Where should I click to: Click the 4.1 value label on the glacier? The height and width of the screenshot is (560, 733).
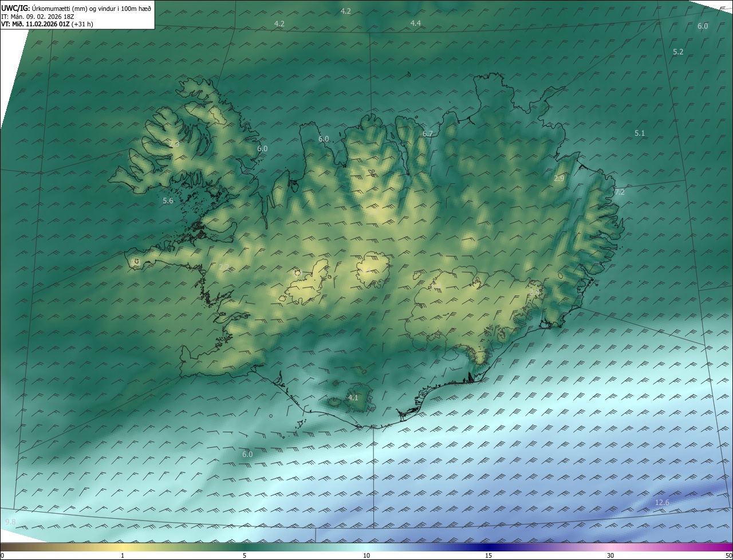353,397
